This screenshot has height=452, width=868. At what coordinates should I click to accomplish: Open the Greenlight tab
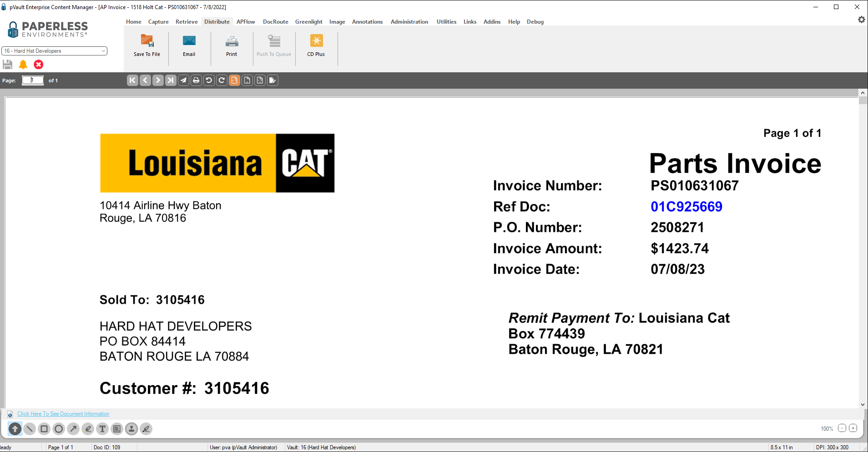click(x=309, y=22)
